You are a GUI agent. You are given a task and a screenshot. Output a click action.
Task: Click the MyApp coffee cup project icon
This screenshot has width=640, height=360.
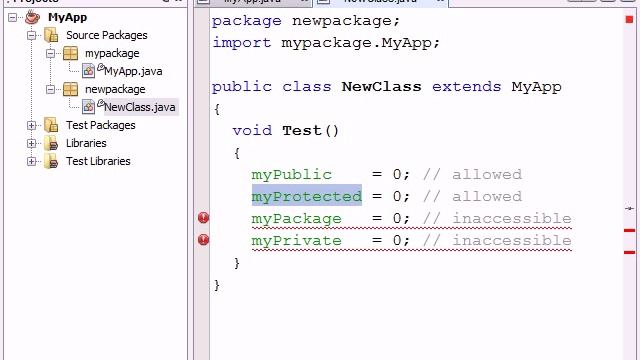32,17
